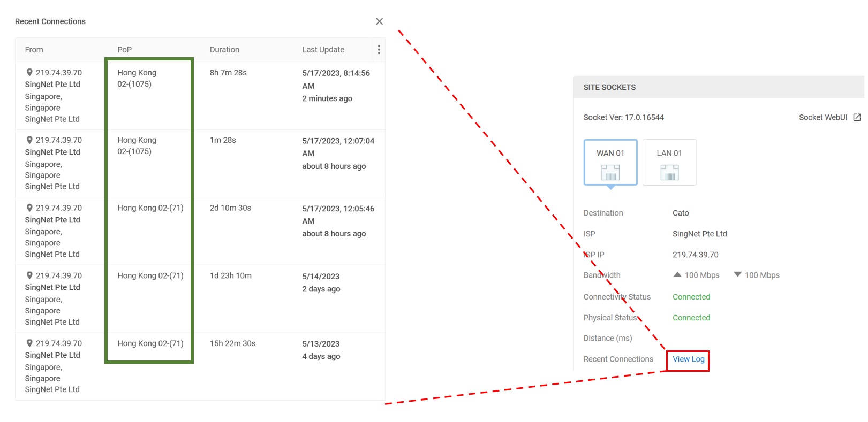Click location pin in the 2d 10m 30s row
868x422 pixels.
point(29,208)
